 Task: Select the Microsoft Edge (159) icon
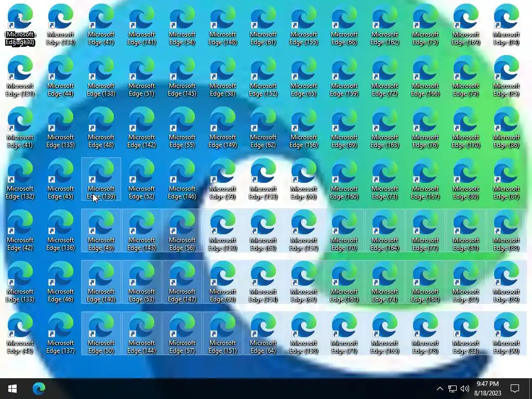(344, 76)
